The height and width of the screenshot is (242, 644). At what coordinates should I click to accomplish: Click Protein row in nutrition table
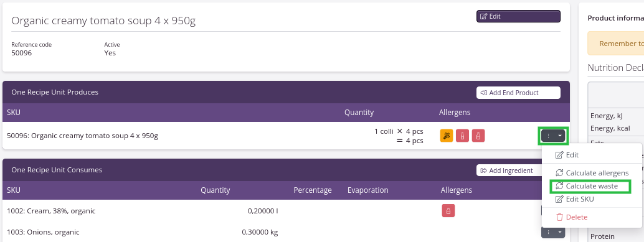click(x=602, y=236)
